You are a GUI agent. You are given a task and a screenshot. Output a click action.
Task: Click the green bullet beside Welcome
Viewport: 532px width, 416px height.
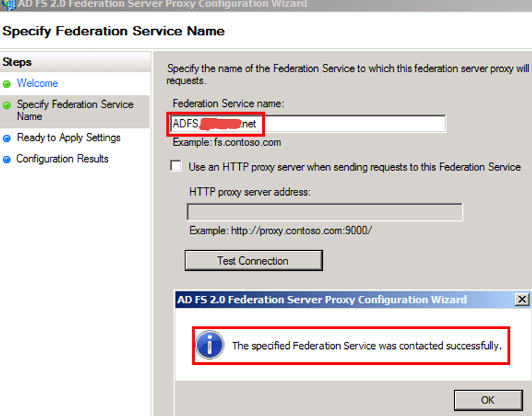tap(7, 84)
